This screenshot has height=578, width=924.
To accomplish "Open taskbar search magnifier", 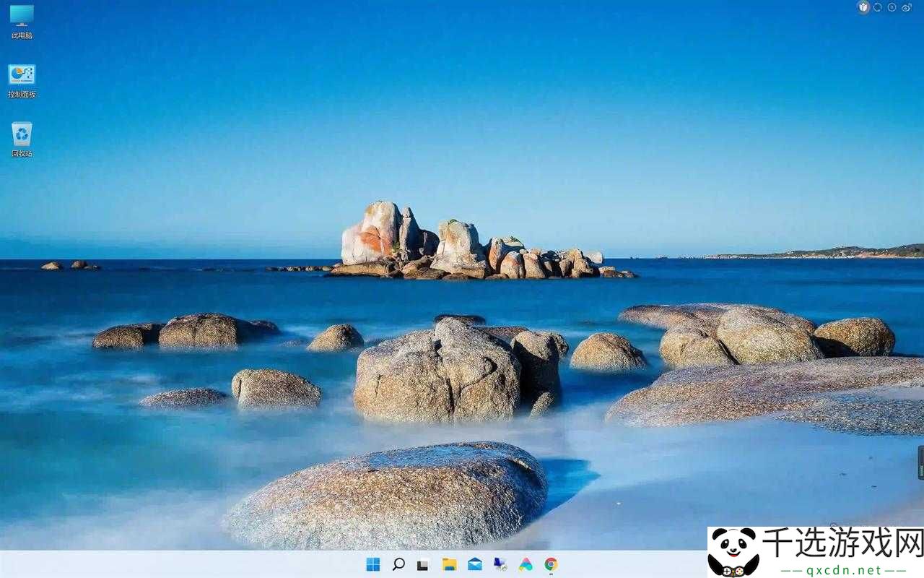I will [398, 564].
